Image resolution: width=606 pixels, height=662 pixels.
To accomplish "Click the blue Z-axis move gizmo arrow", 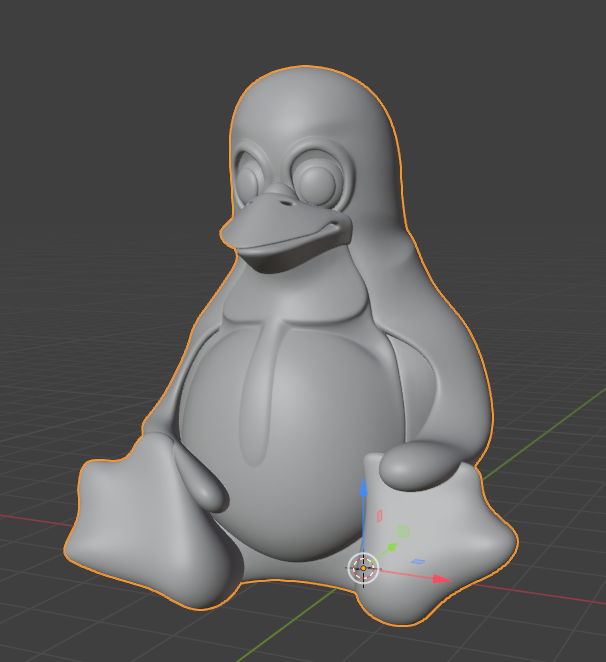I will click(363, 488).
